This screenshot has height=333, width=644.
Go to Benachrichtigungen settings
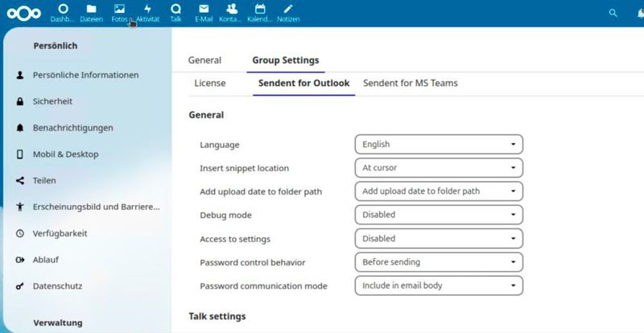coord(72,128)
